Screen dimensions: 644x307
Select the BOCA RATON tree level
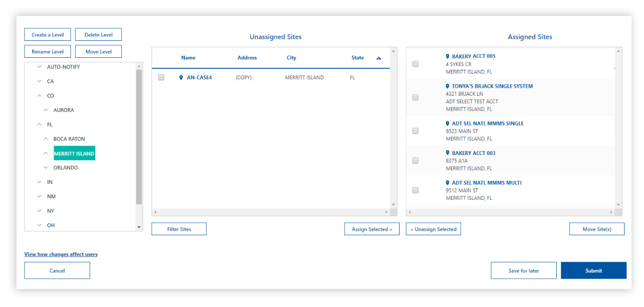69,139
